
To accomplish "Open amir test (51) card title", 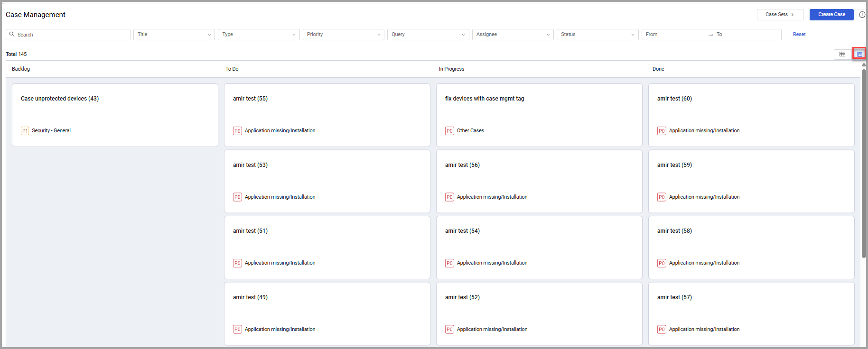I will point(250,231).
